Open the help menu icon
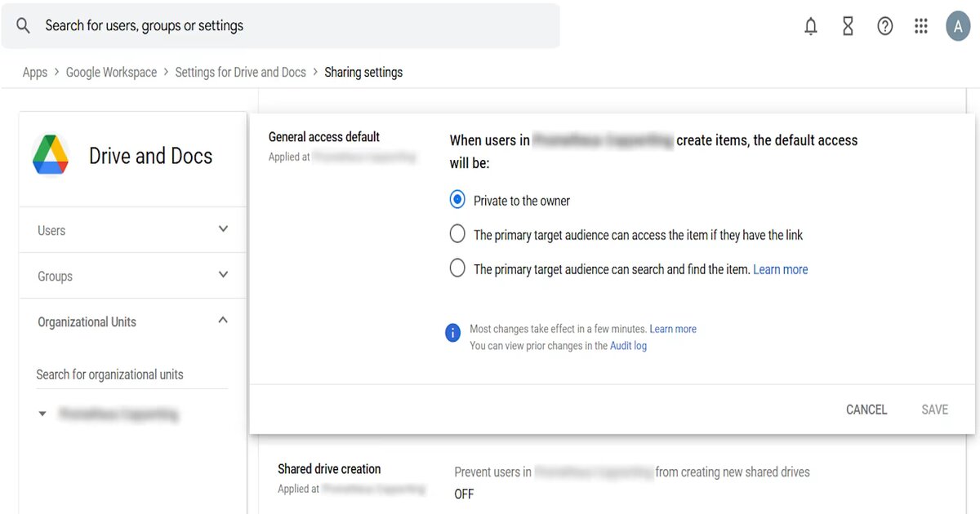 (885, 25)
